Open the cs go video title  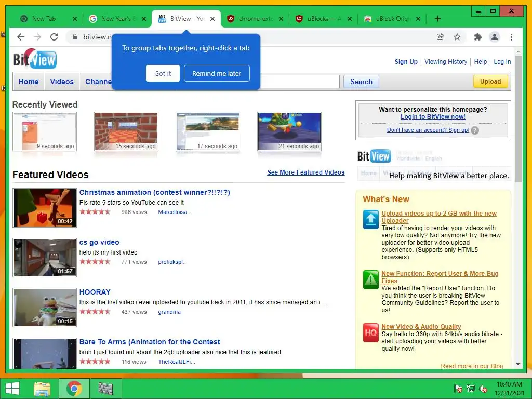[99, 242]
